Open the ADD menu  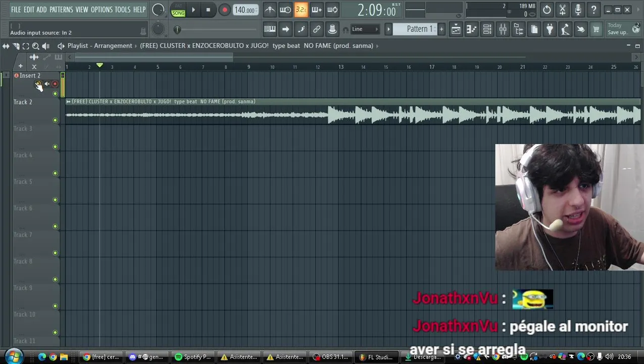[41, 10]
